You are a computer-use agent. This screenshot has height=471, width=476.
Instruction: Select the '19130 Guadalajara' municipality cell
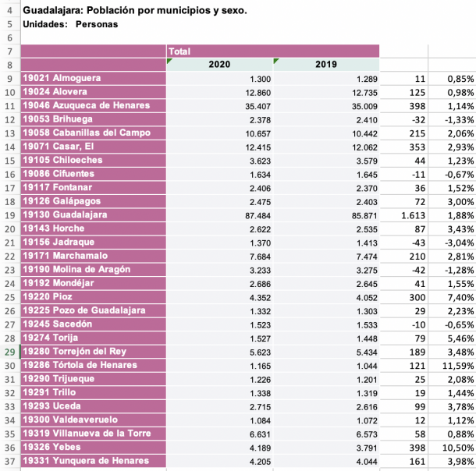point(93,215)
